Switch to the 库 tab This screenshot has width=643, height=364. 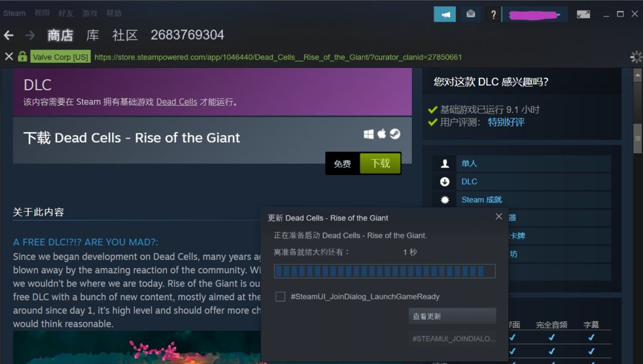click(x=93, y=35)
